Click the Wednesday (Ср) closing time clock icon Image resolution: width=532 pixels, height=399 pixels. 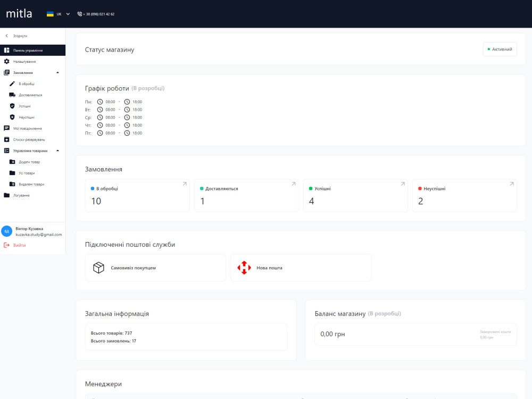[x=127, y=118]
